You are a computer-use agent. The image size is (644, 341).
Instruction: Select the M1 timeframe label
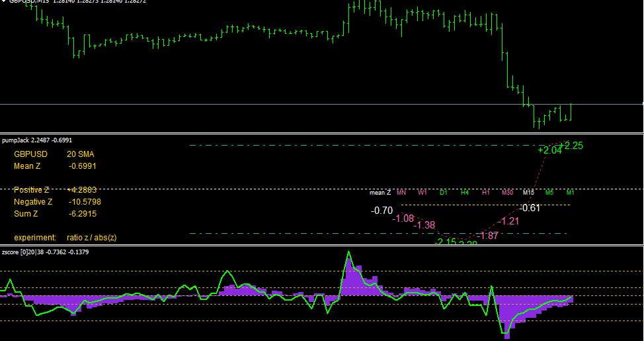(571, 193)
